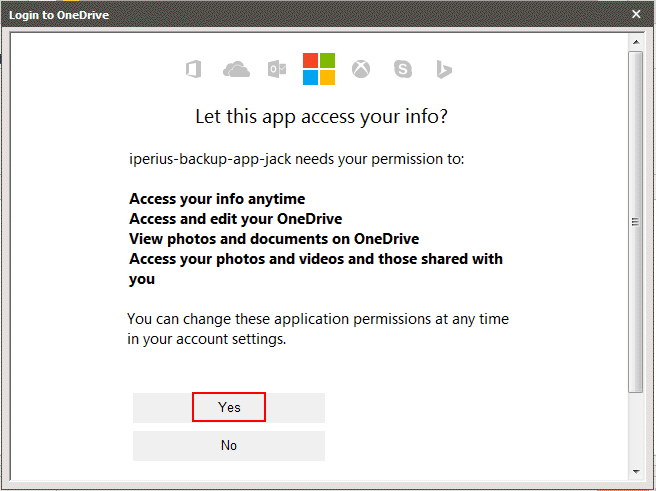Approve permissions with the Yes button
Image resolution: width=656 pixels, height=491 pixels.
tap(229, 407)
